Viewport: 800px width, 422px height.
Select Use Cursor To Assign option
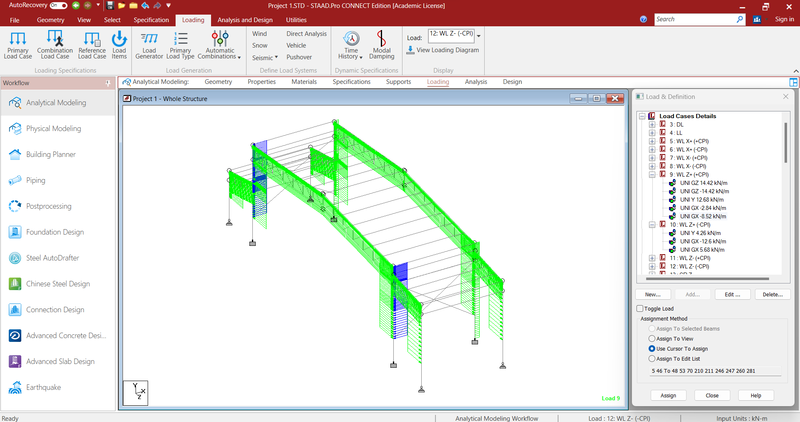652,349
